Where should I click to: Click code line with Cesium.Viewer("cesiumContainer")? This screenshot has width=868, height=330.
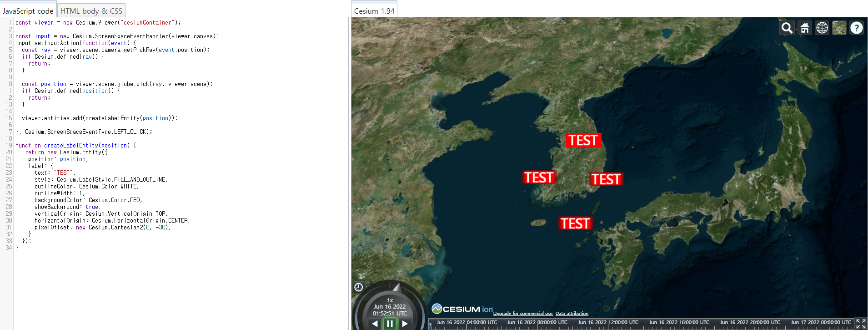98,22
